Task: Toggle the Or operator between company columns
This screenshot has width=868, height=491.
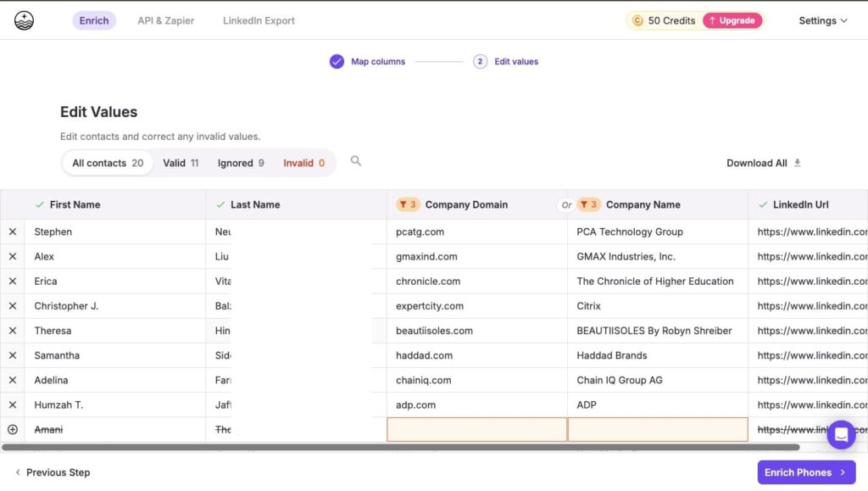Action: pos(565,204)
